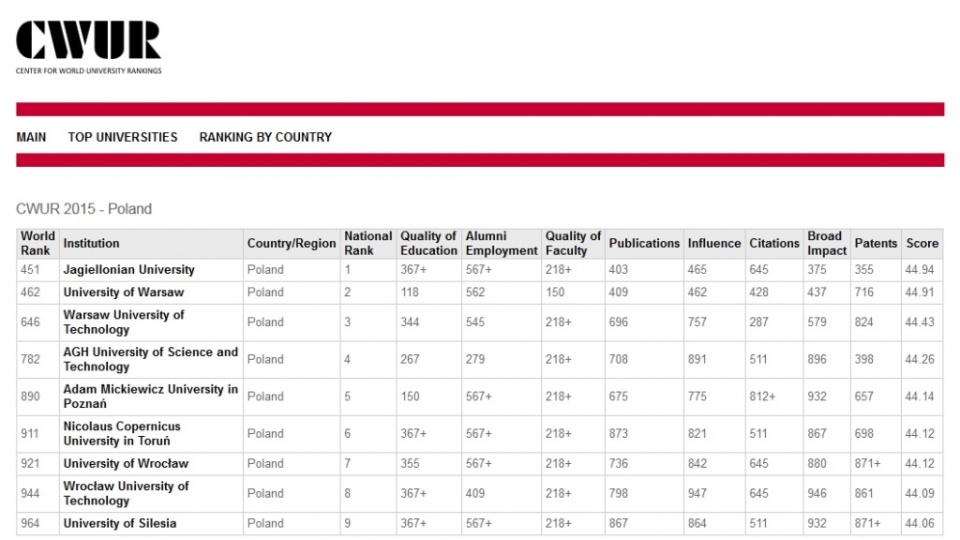
Task: Sort by Alumni Employment header
Action: 501,243
